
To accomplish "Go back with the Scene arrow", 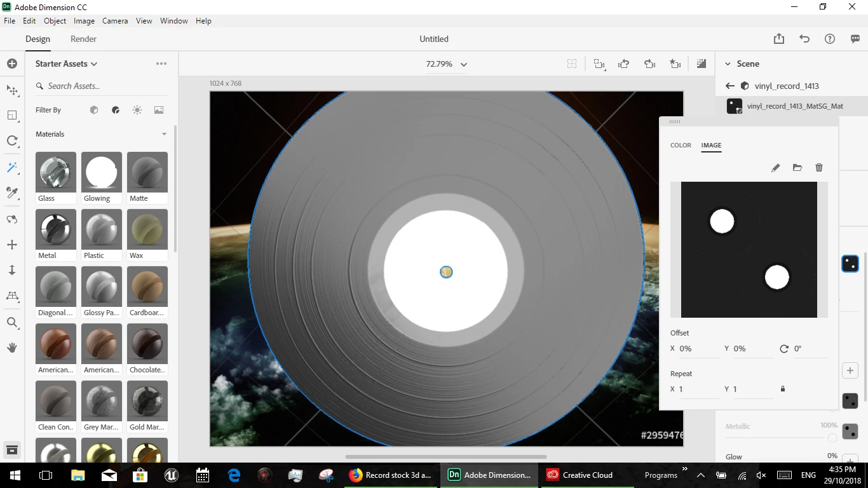I will tap(729, 86).
